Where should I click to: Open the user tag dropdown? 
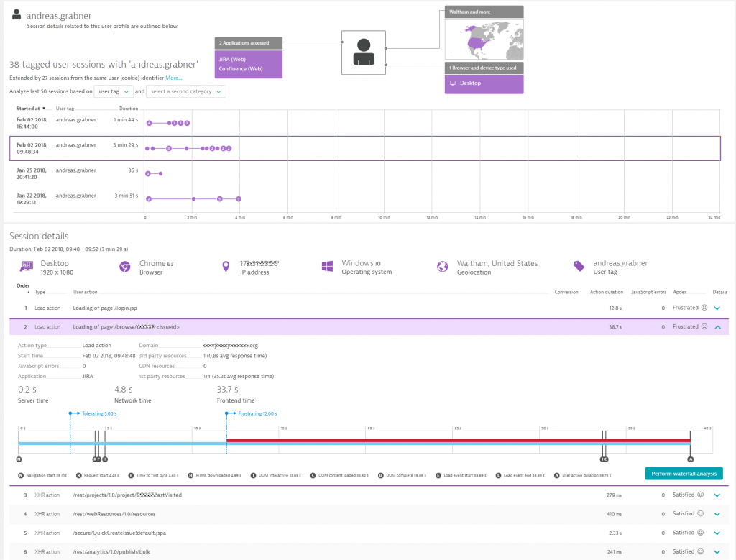(113, 91)
